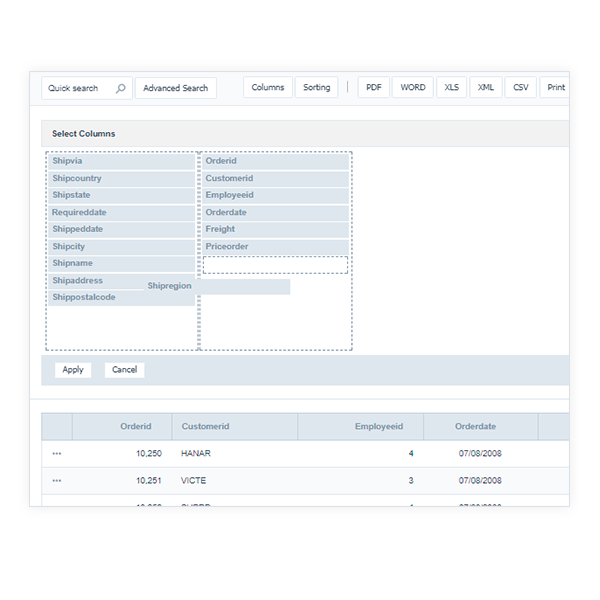Click the magnifier icon in Quick search

click(121, 88)
